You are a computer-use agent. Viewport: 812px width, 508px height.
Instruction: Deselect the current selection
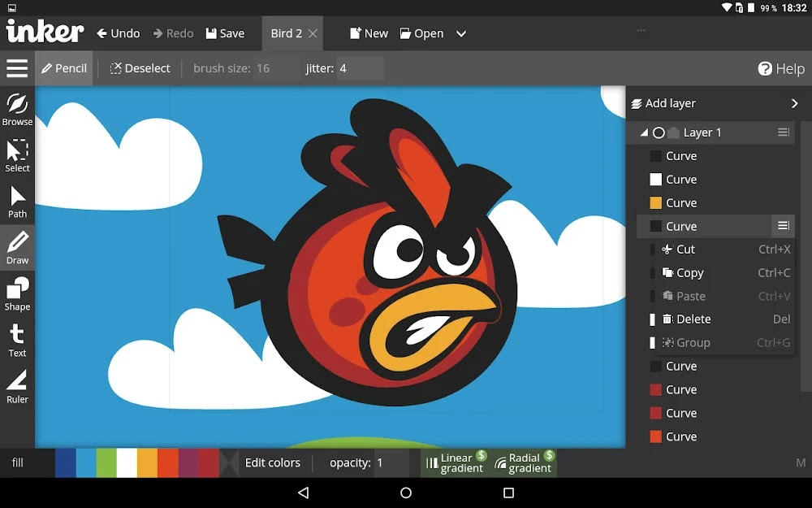click(x=140, y=68)
